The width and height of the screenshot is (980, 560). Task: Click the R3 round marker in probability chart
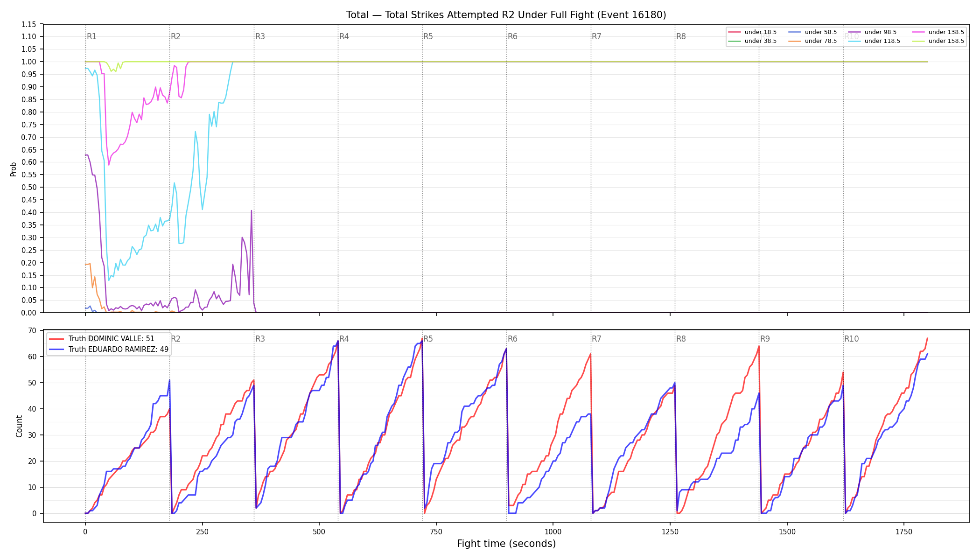(x=260, y=36)
